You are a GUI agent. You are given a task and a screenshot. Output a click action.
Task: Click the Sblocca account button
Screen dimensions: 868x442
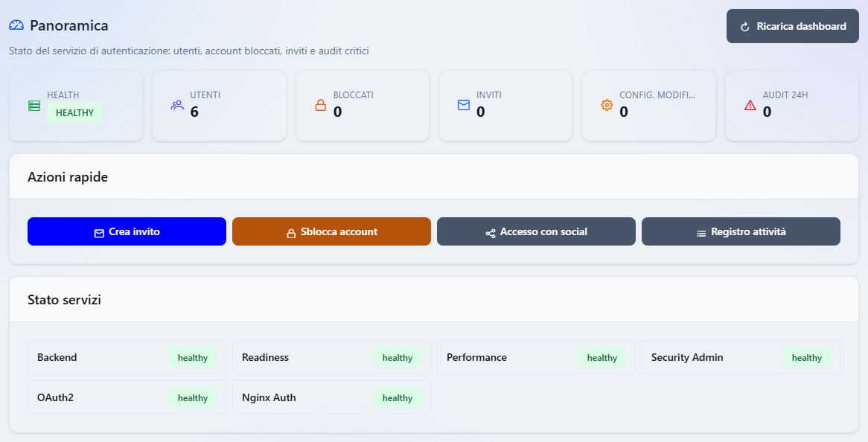(331, 231)
